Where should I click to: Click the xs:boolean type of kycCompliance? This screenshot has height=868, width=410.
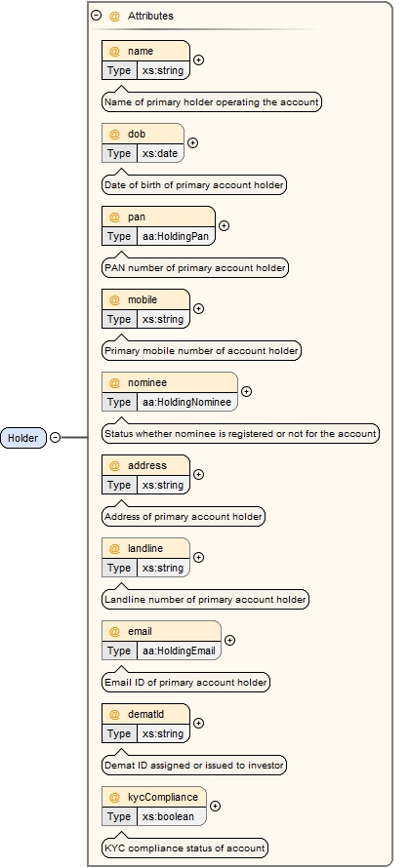(x=171, y=816)
